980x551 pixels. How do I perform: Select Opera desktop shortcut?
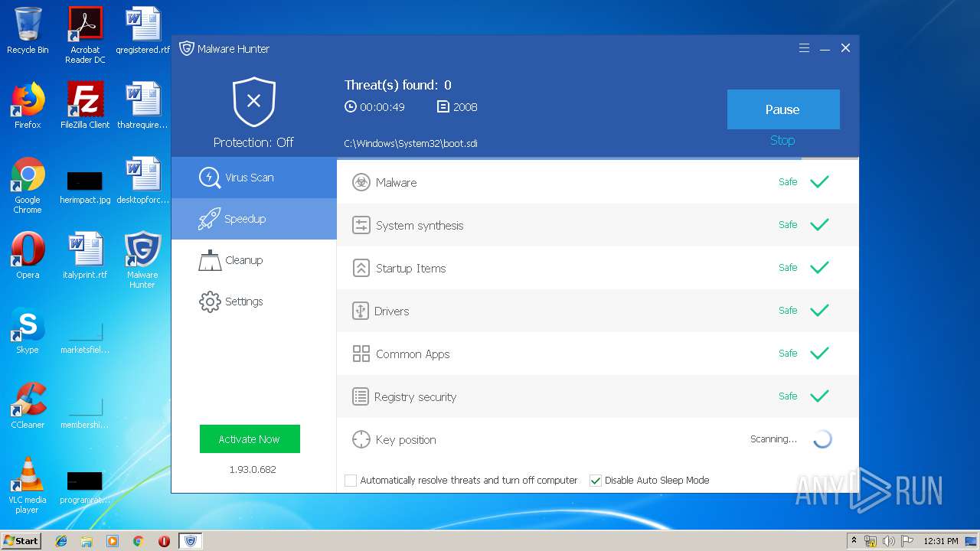point(28,256)
